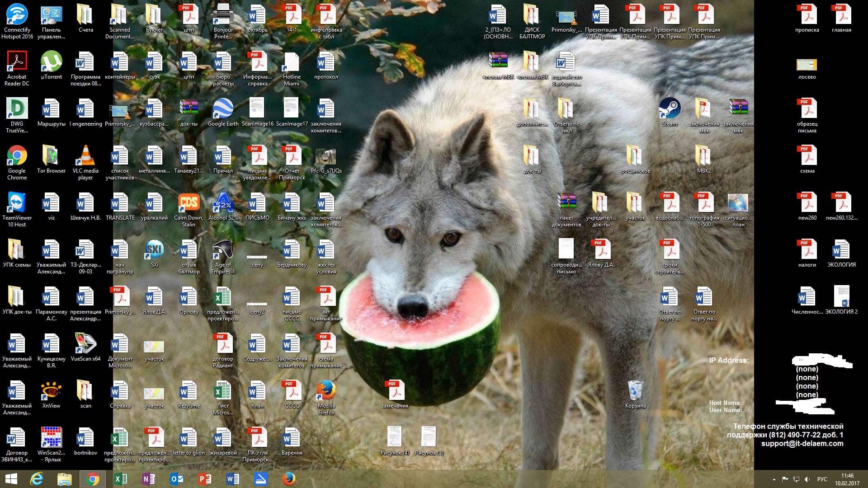
Task: Open Google Earth desktop icon
Action: pyautogui.click(x=223, y=110)
